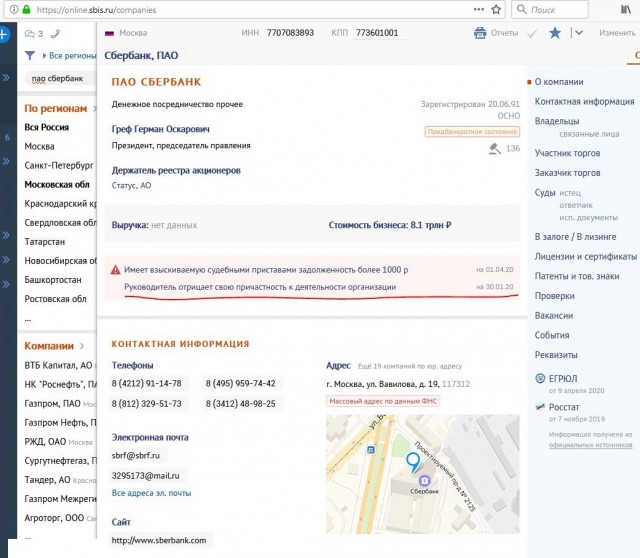Image resolution: width=640 pixels, height=558 pixels.
Task: Go to Владельцы section
Action: tap(557, 121)
